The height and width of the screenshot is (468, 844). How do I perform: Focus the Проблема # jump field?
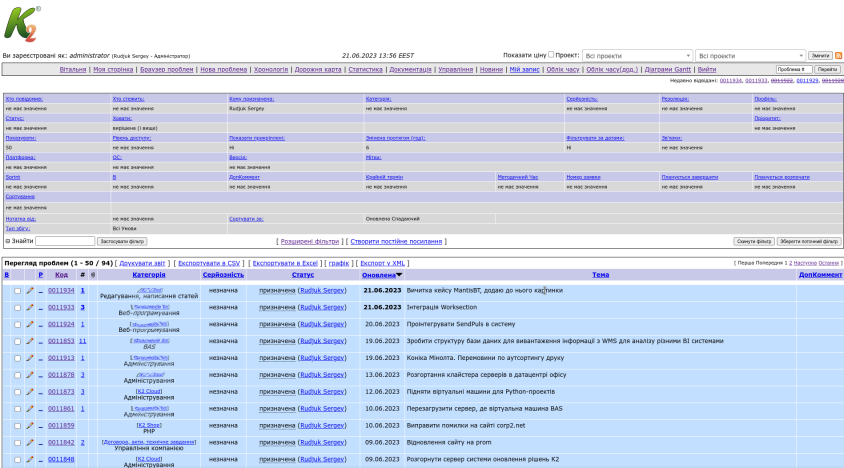(x=794, y=69)
